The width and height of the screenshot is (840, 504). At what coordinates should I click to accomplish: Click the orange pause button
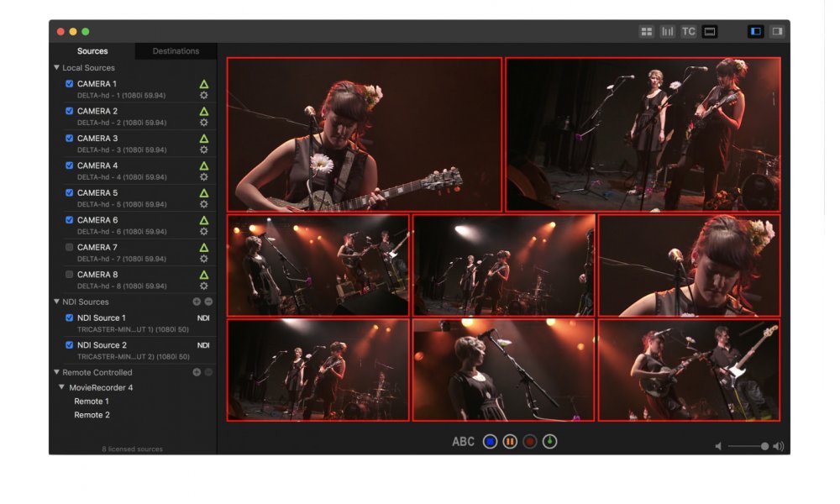510,442
